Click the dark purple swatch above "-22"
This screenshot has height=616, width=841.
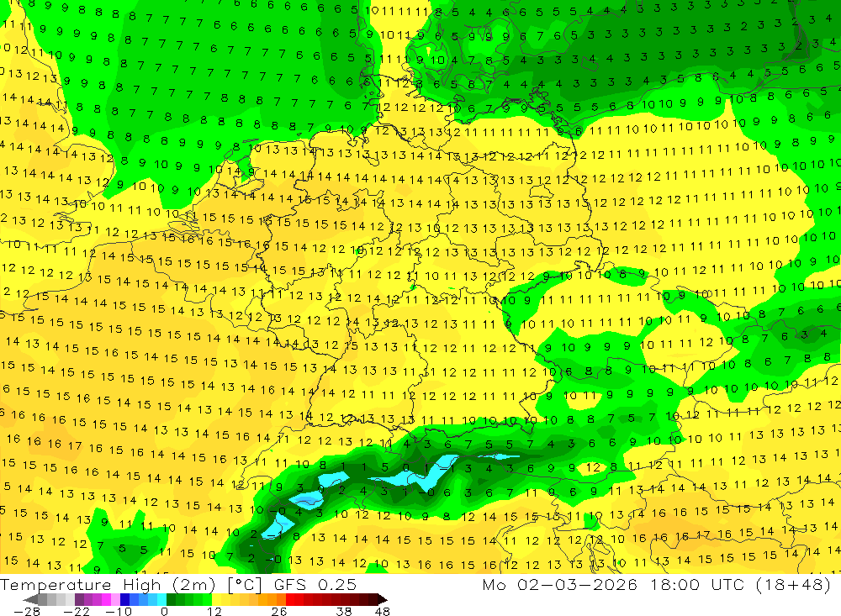(79, 599)
